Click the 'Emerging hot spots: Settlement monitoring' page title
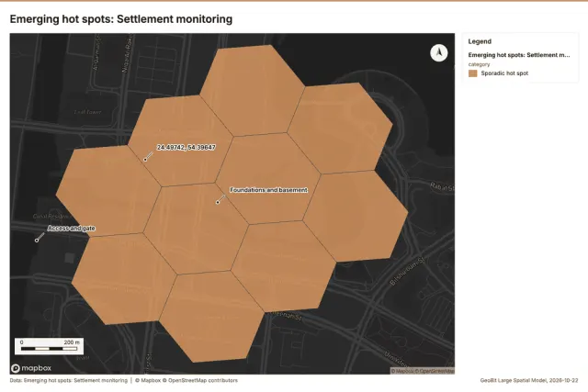Screen dimensions: 588x392 point(121,19)
